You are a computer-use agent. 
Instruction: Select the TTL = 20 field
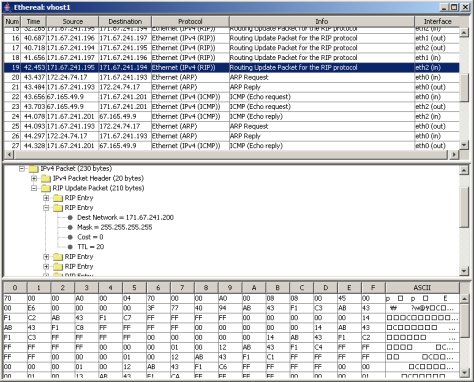point(91,247)
